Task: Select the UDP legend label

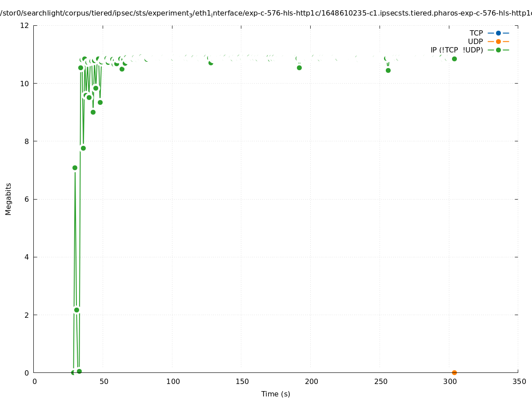Action: pos(475,41)
